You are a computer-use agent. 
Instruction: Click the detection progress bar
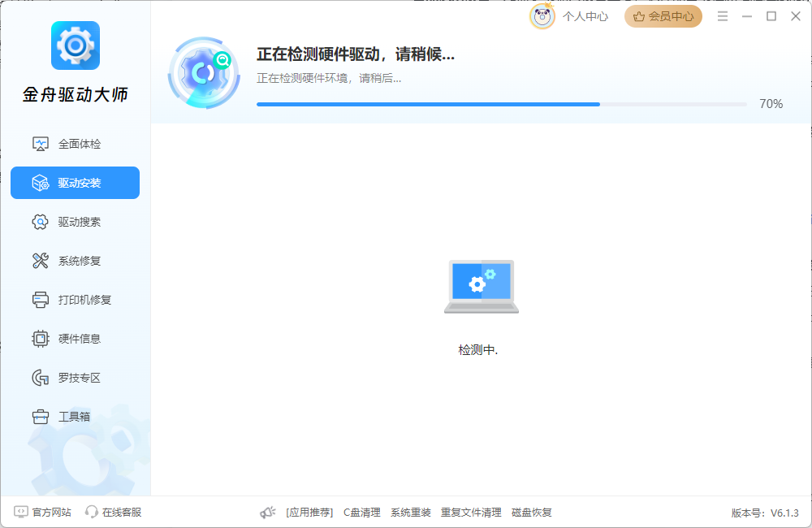501,104
